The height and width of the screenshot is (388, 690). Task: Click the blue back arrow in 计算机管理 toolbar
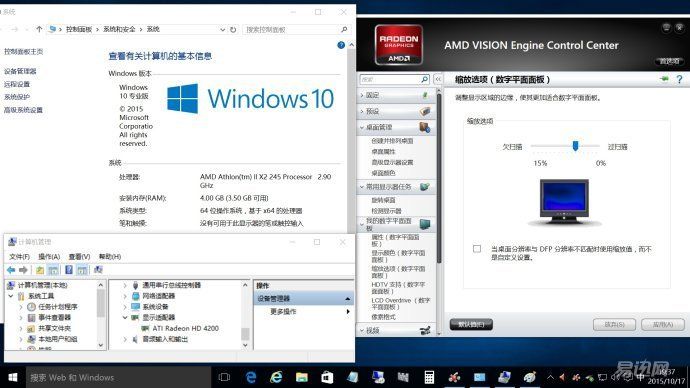(11, 270)
